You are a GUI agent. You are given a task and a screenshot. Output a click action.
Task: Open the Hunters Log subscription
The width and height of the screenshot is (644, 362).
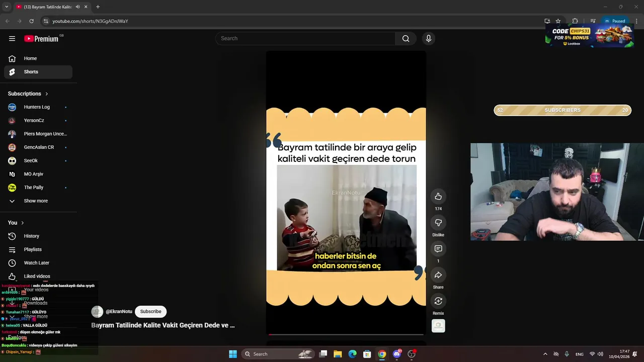[x=38, y=107]
